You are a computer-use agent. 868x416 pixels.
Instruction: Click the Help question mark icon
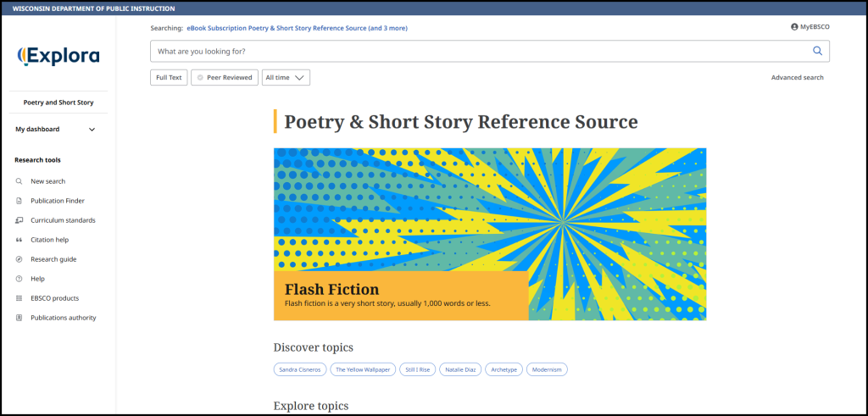[19, 279]
